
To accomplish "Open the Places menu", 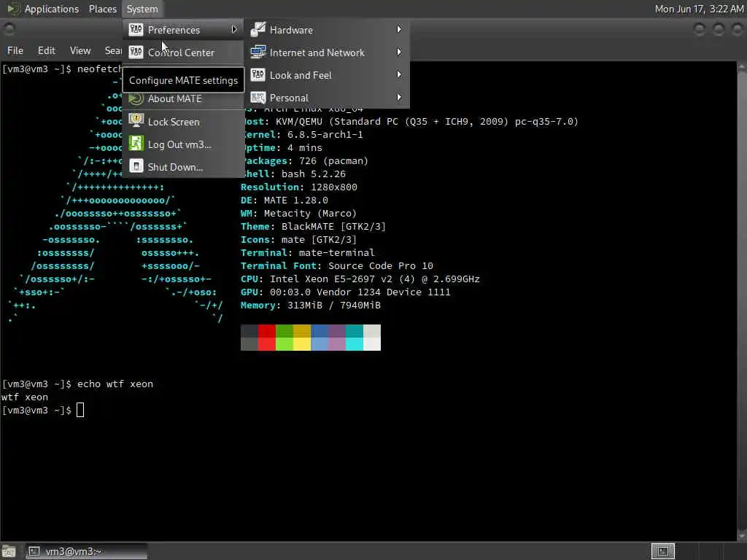I will coord(102,9).
